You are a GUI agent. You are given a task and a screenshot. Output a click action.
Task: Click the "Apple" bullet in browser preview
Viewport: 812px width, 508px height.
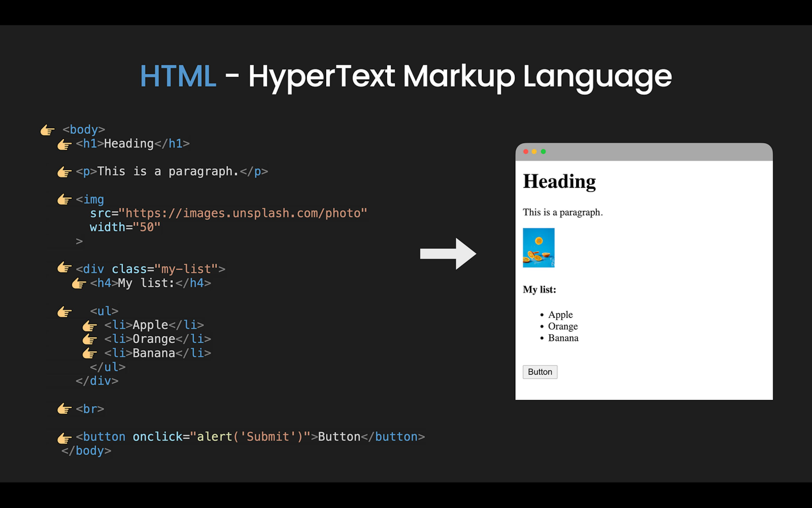coord(560,315)
